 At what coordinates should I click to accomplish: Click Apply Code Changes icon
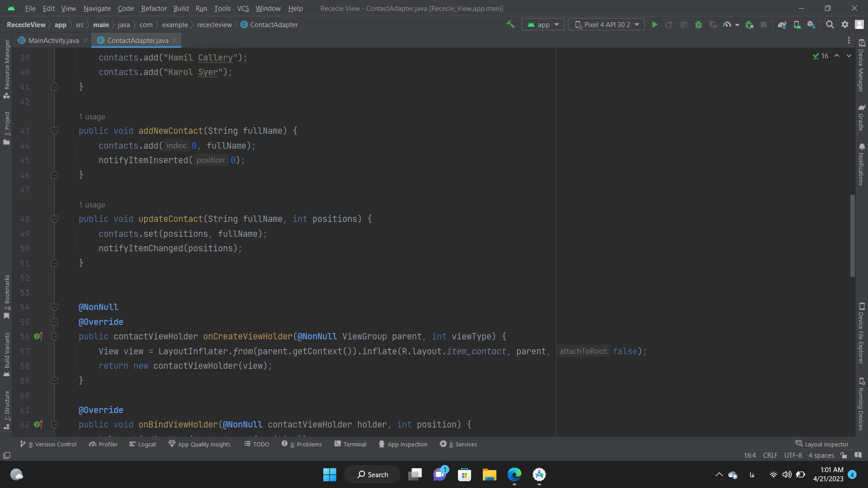684,24
